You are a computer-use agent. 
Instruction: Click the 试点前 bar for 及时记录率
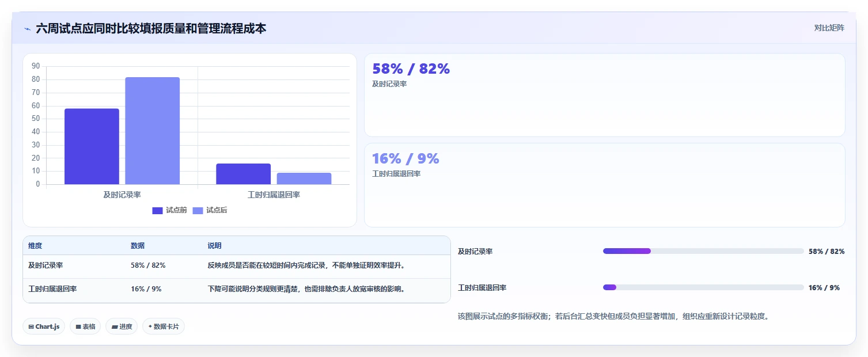[x=92, y=146]
